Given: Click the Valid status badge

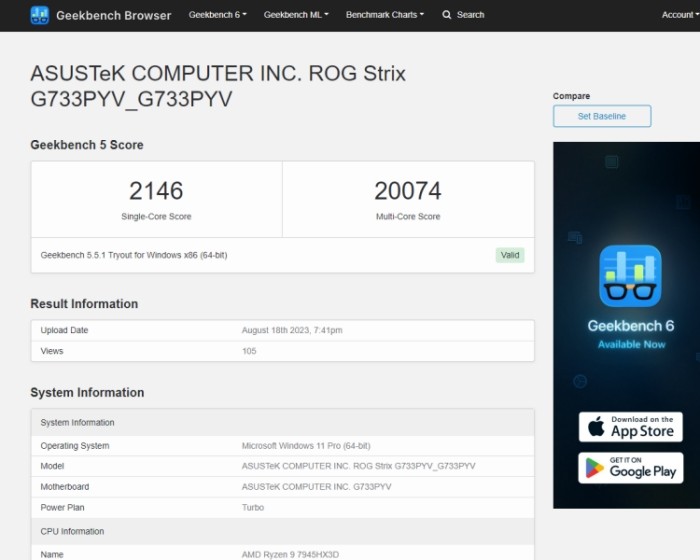Looking at the screenshot, I should [x=510, y=255].
